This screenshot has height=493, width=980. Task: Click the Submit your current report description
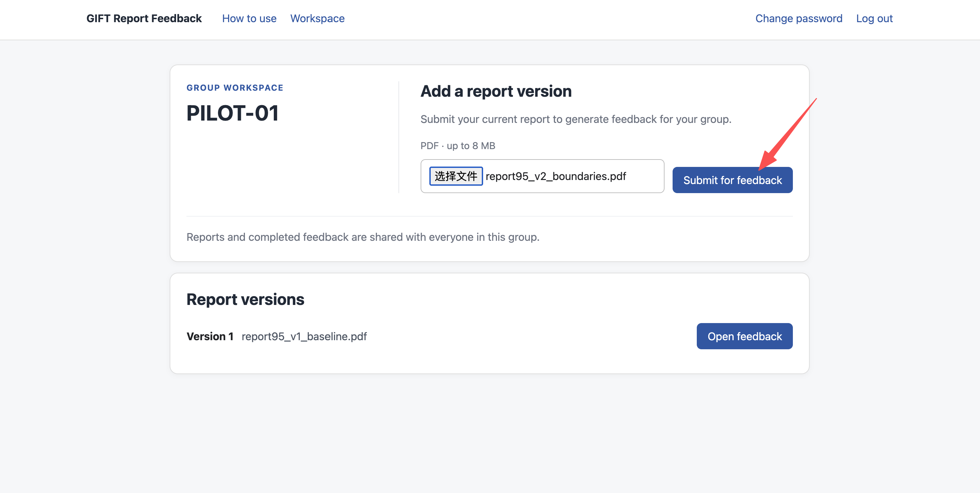[576, 119]
